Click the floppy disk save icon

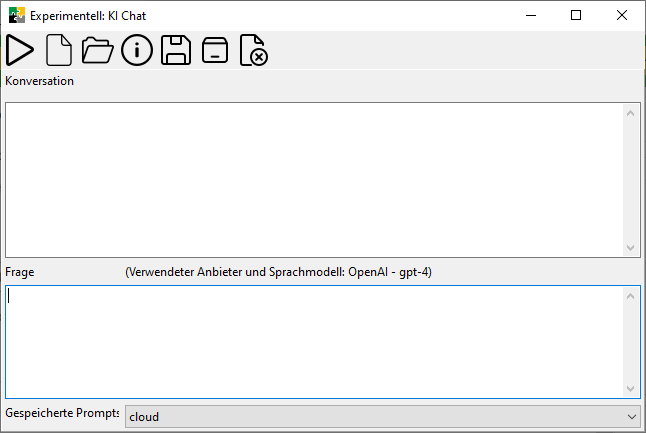(x=176, y=50)
